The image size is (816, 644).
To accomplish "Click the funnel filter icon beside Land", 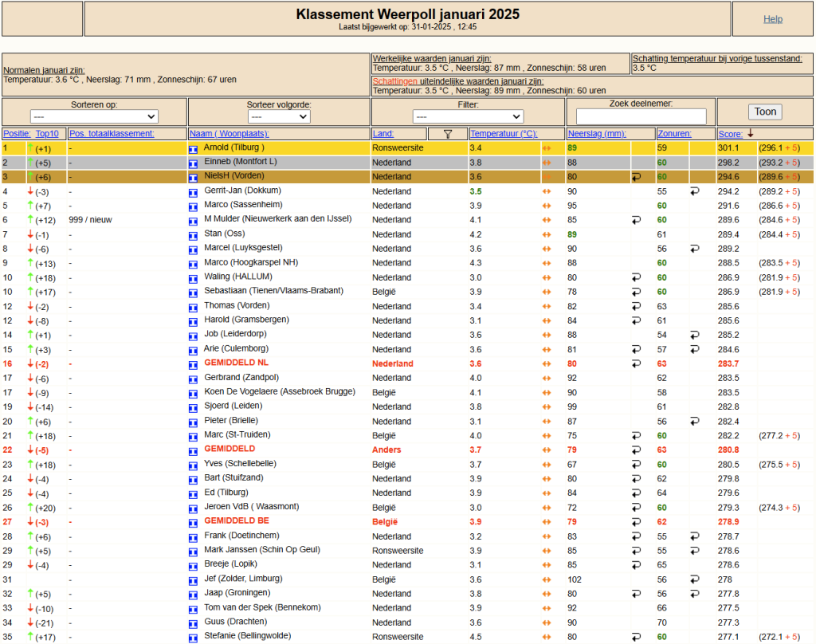I will [448, 135].
